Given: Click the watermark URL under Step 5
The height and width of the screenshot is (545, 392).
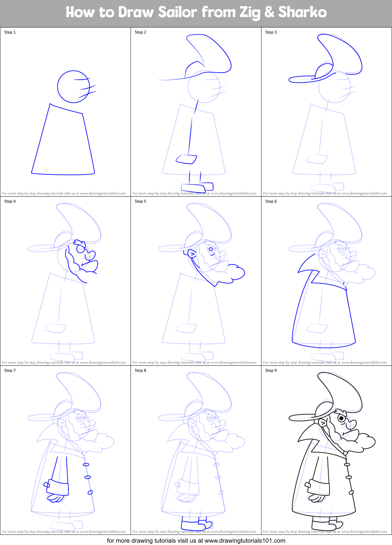Looking at the screenshot, I should 233,363.
